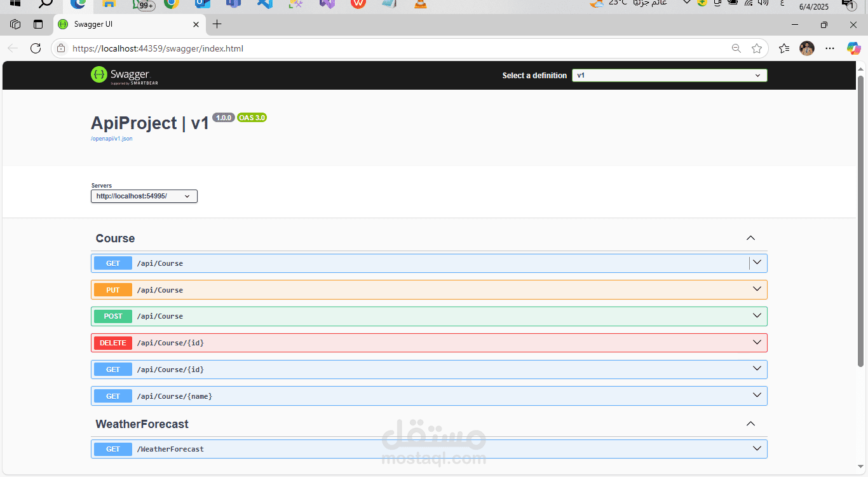Click GET badge for /WeatherForecast
868x477 pixels.
(x=113, y=449)
